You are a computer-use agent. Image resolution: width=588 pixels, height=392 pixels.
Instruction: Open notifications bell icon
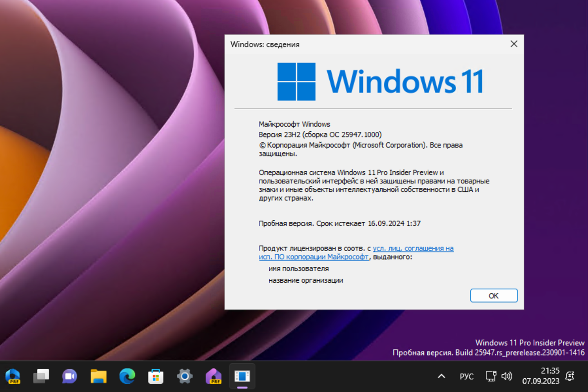pyautogui.click(x=570, y=376)
